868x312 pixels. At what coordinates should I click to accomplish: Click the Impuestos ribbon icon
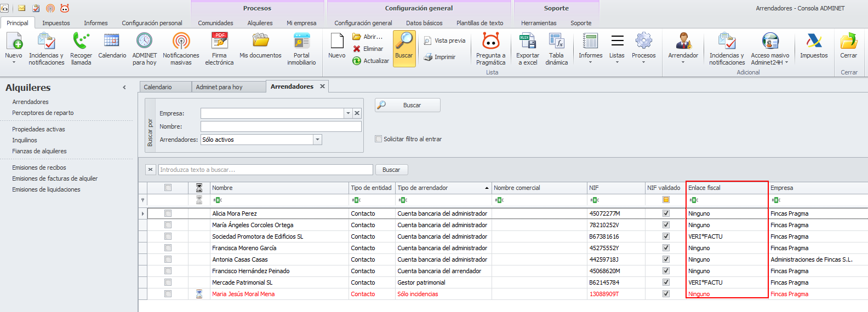coord(814,42)
